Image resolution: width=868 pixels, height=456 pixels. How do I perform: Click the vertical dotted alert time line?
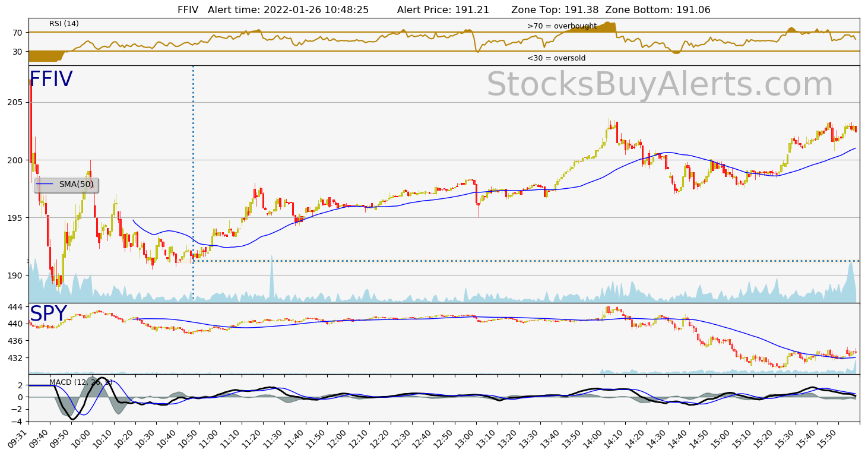193,183
